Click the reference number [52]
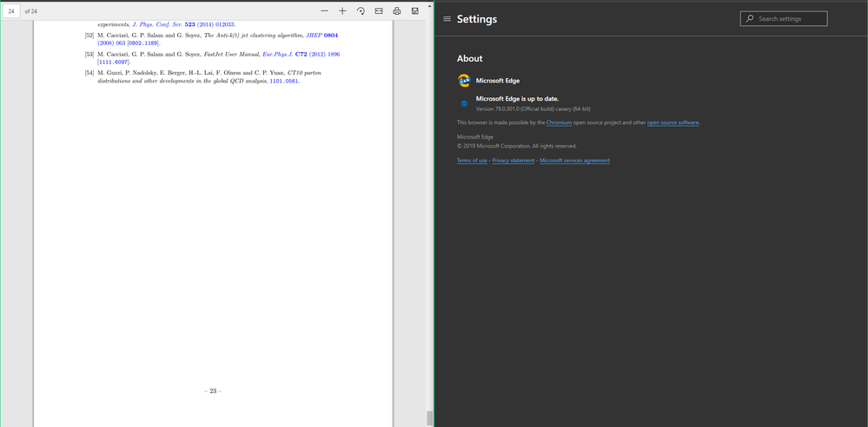The height and width of the screenshot is (427, 868). click(x=89, y=36)
